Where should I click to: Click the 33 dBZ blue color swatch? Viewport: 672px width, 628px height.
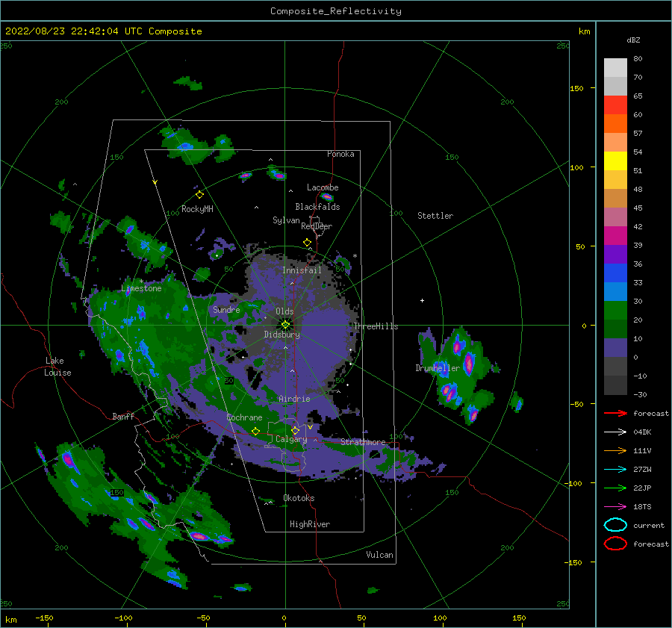coord(615,273)
